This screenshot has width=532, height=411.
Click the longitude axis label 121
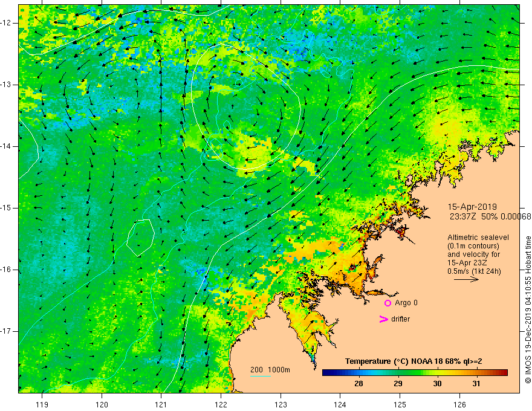point(161,404)
